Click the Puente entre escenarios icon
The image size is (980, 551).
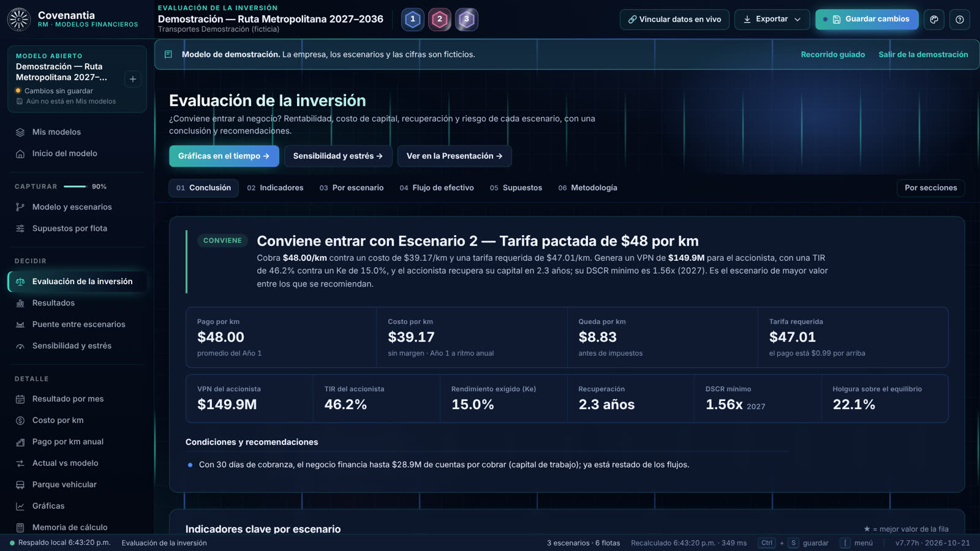[20, 324]
